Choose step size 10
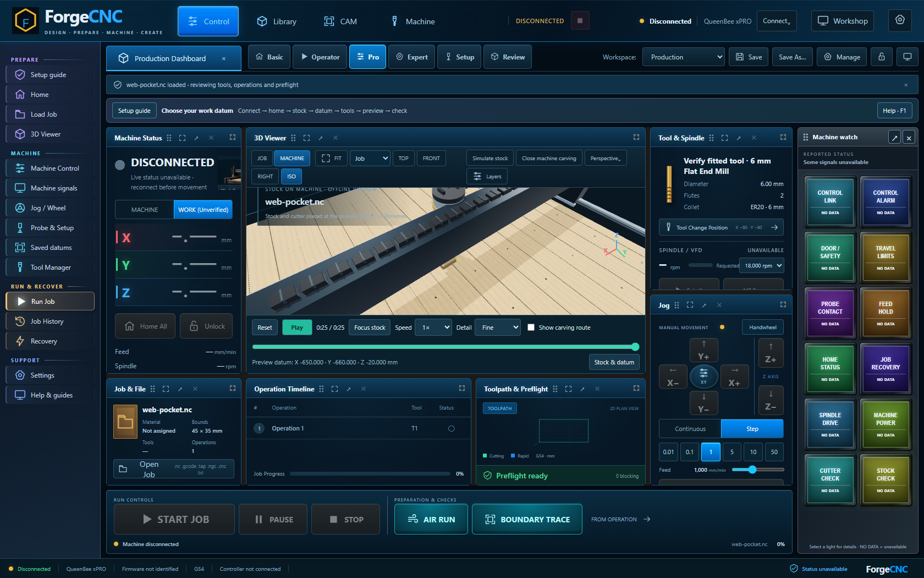The height and width of the screenshot is (578, 924). [x=753, y=452]
